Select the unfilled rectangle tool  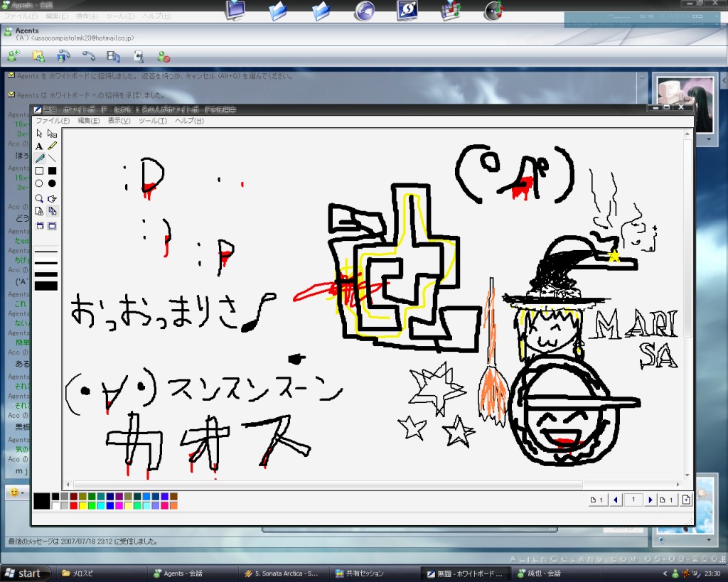coord(40,171)
